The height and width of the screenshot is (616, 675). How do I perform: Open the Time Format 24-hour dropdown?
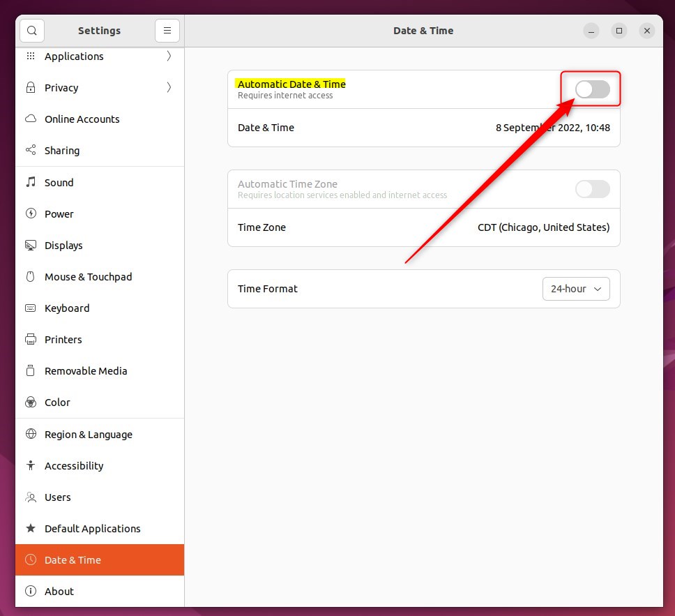pyautogui.click(x=576, y=289)
